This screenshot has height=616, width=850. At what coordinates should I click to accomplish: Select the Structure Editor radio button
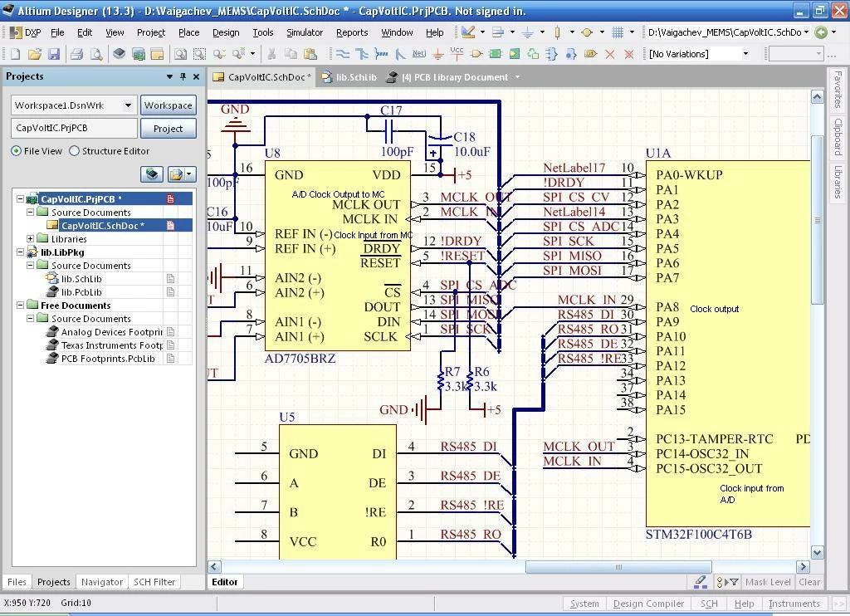(74, 151)
